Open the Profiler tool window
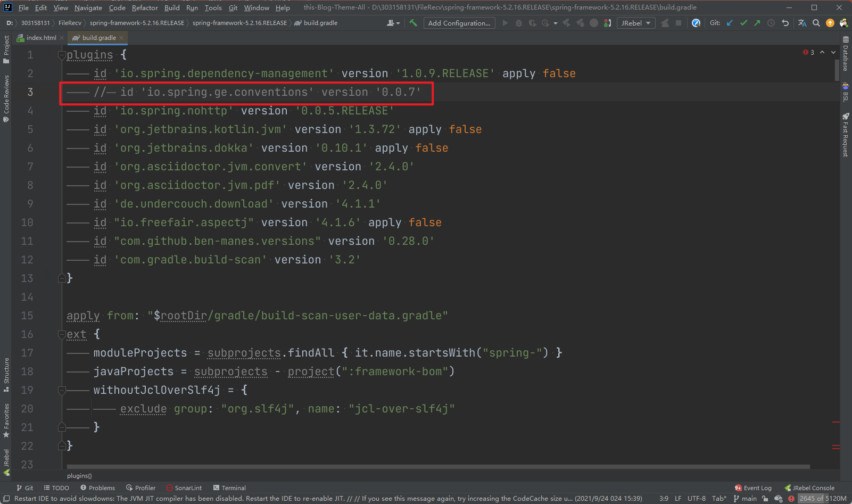This screenshot has width=852, height=504. pyautogui.click(x=140, y=488)
